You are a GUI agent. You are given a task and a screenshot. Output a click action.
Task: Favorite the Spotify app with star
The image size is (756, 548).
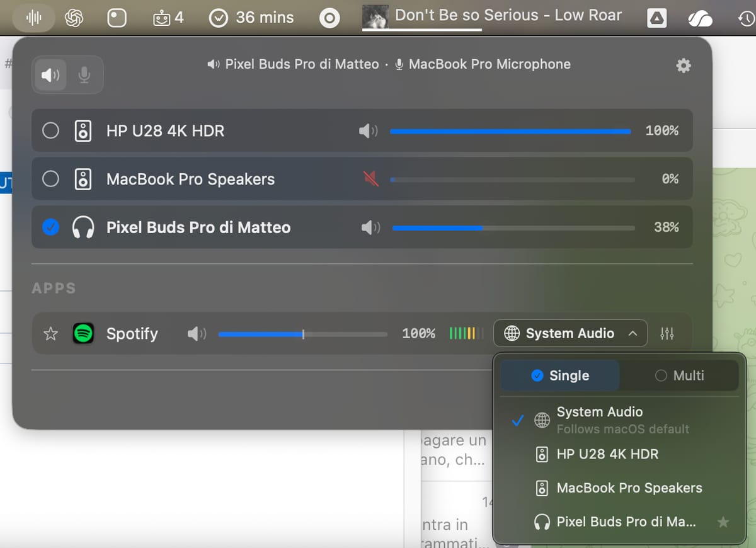click(x=51, y=334)
